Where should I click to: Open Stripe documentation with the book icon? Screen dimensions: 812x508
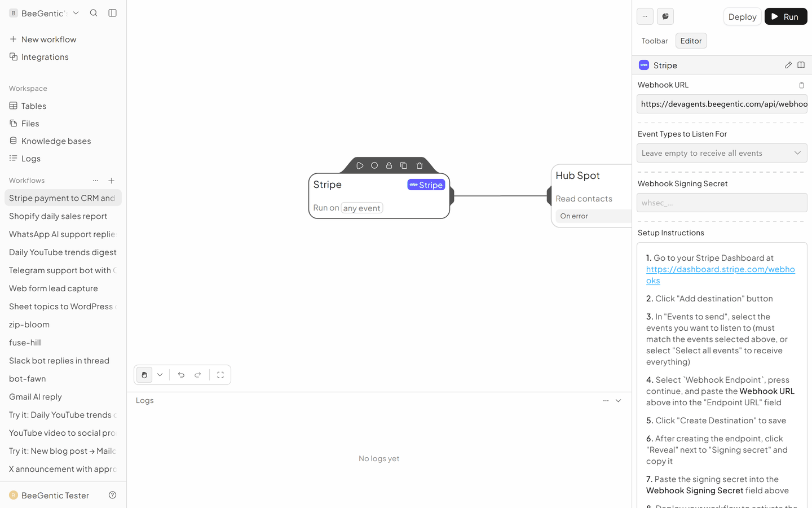(801, 65)
